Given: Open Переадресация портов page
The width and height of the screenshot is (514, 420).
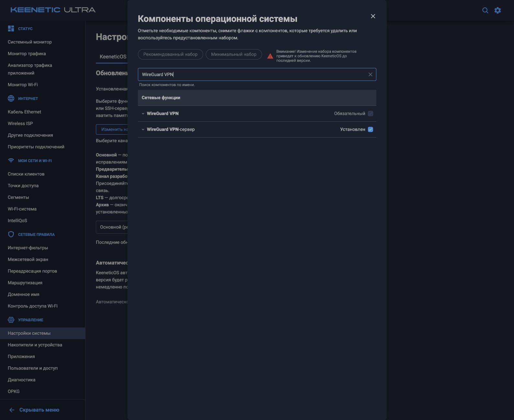Looking at the screenshot, I should [x=32, y=271].
